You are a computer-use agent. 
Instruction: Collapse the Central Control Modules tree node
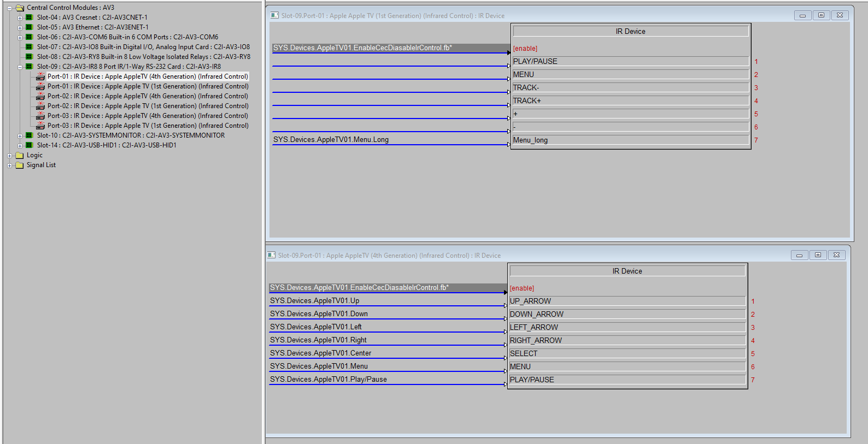9,8
